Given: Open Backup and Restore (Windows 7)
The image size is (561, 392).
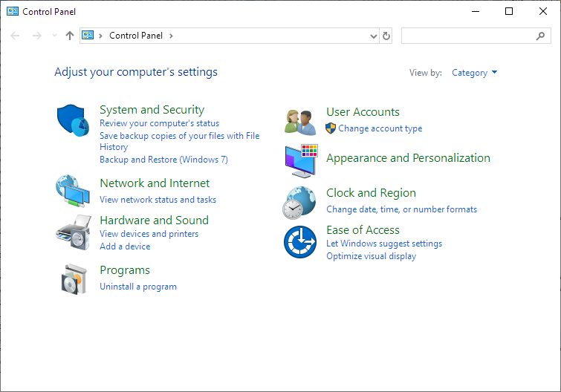Looking at the screenshot, I should [163, 160].
